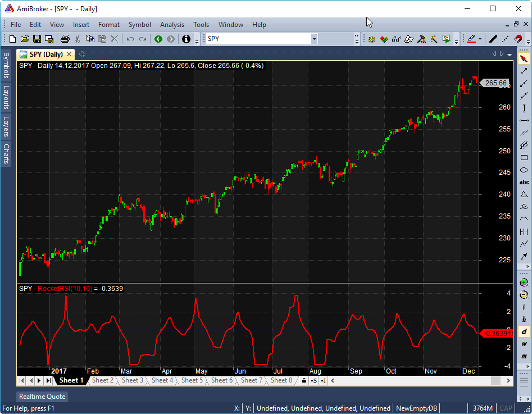Open the Layers side panel
532x414 pixels.
pos(6,126)
